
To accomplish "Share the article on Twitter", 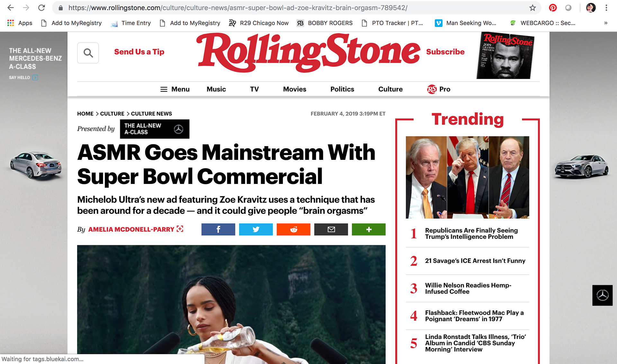I will 256,230.
